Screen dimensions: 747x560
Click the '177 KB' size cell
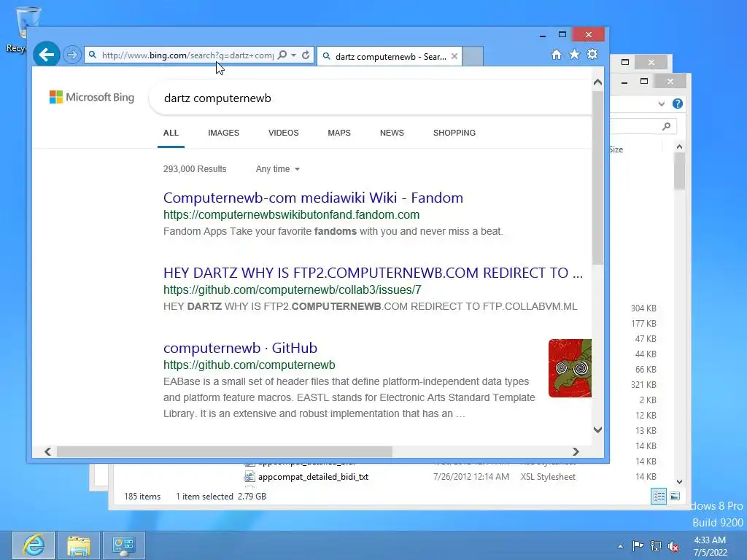pyautogui.click(x=643, y=323)
